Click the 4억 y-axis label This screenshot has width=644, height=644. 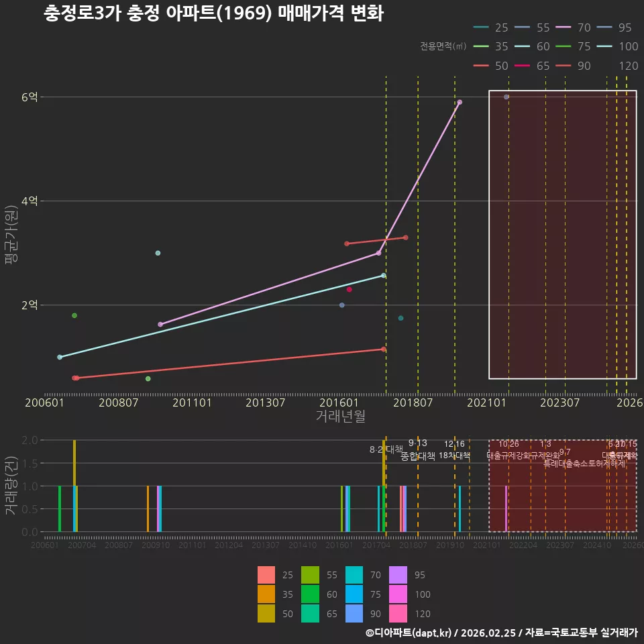coord(30,201)
